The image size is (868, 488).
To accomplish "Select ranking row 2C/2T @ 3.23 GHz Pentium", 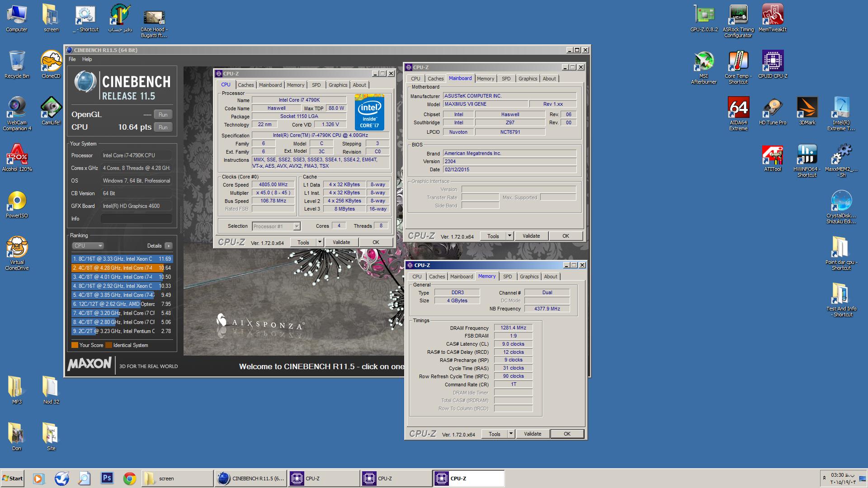I will coord(122,331).
